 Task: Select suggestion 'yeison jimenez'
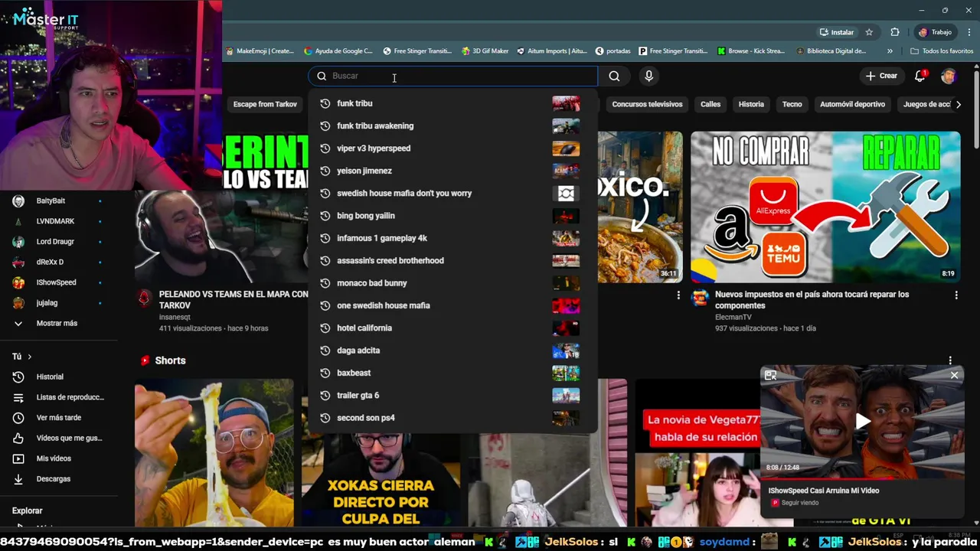click(452, 171)
